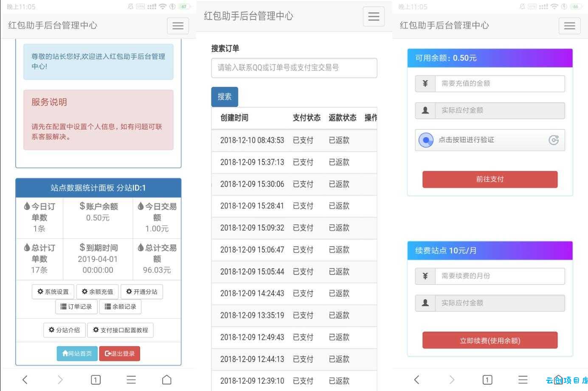Click the captcha refresh icon
Viewport: 588px width, 391px height.
click(x=554, y=140)
